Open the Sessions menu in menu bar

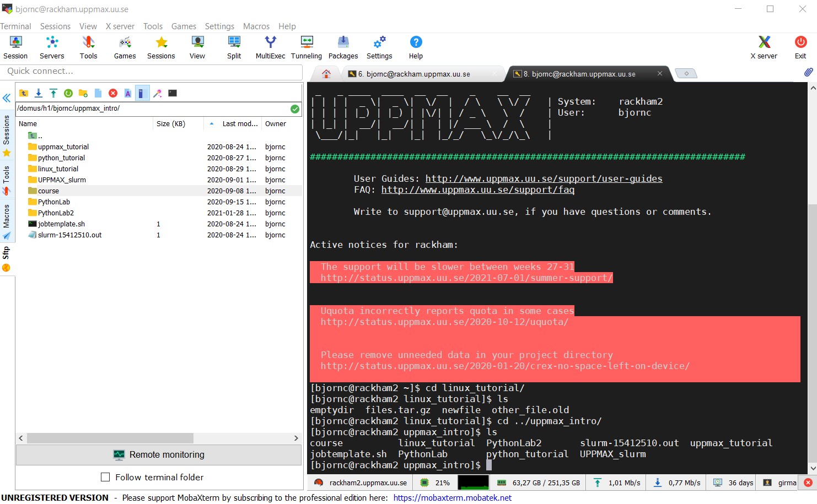pyautogui.click(x=55, y=26)
